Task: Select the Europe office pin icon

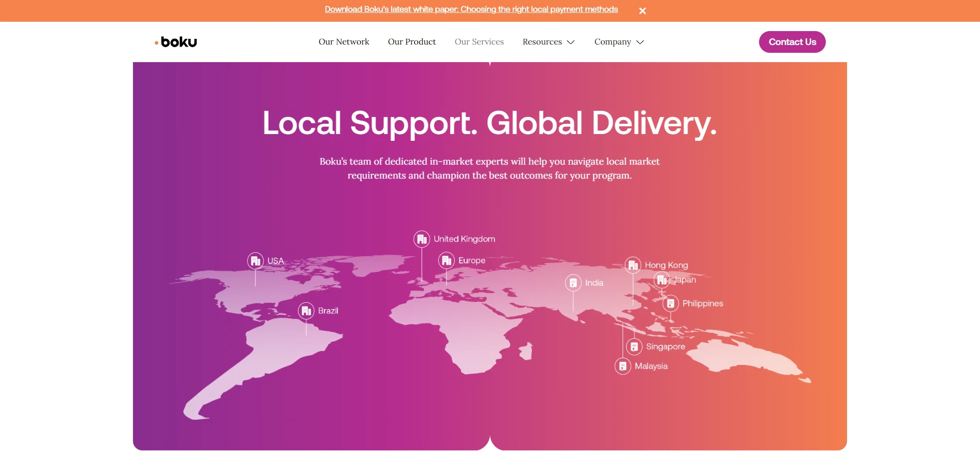Action: point(447,260)
